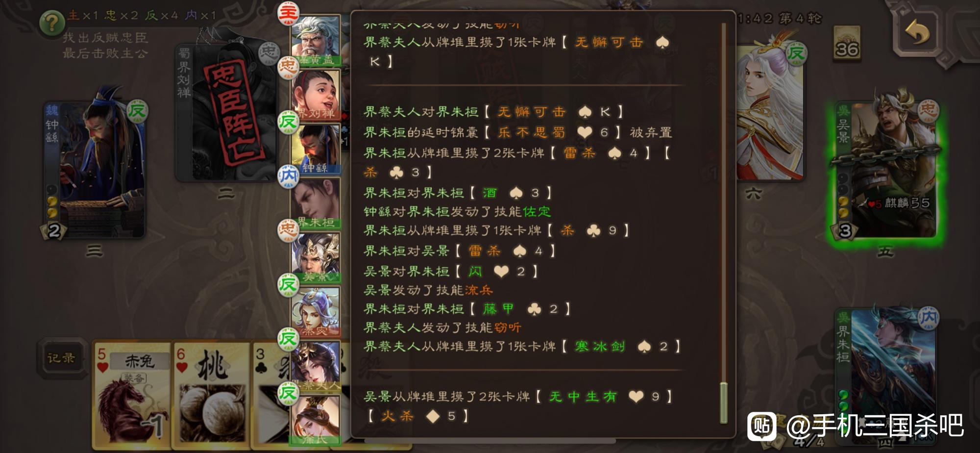980x453 pixels.
Task: Select the highlighted 吴景 character card
Action: pyautogui.click(x=884, y=169)
